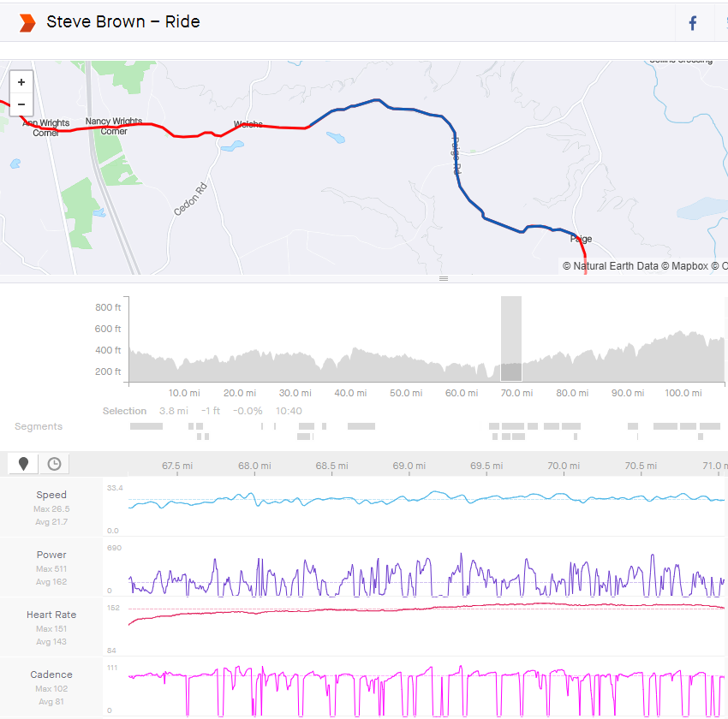Click the Speed chart label
The width and height of the screenshot is (728, 719).
[x=51, y=495]
